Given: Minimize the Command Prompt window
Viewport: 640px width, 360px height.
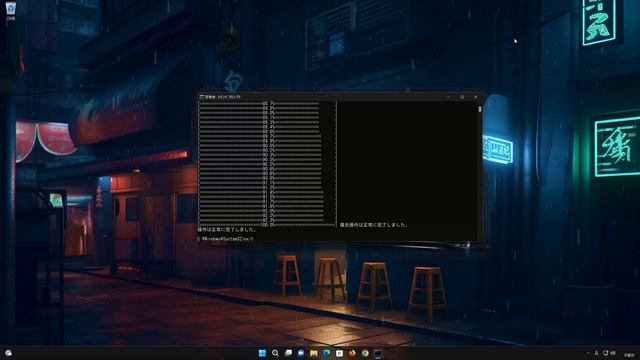Looking at the screenshot, I should [448, 97].
